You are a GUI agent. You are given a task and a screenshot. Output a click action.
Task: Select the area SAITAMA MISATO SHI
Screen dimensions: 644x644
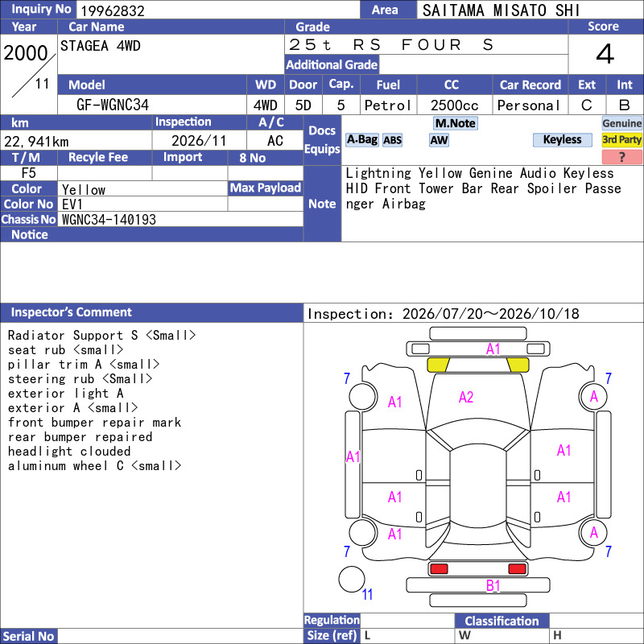point(501,10)
